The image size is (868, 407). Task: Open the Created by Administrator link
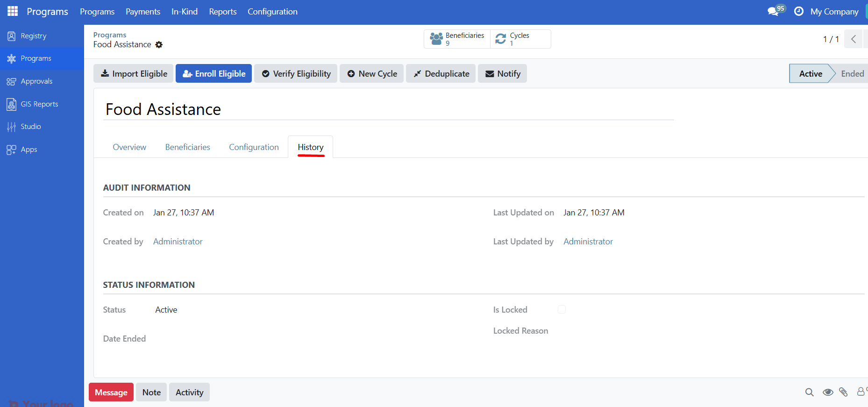click(178, 242)
